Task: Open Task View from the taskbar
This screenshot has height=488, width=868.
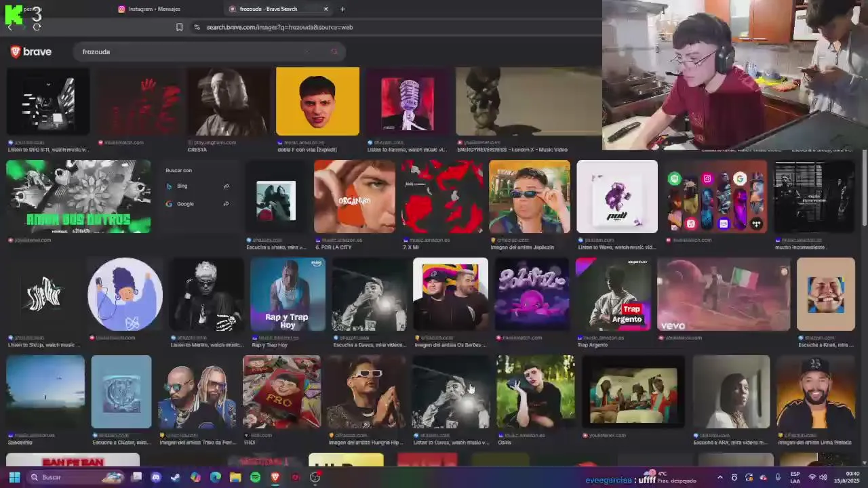Action: point(136,477)
